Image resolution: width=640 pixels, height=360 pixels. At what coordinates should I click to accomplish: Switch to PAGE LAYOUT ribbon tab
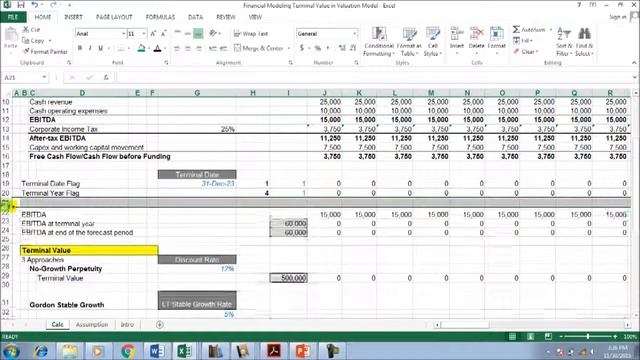coord(114,17)
